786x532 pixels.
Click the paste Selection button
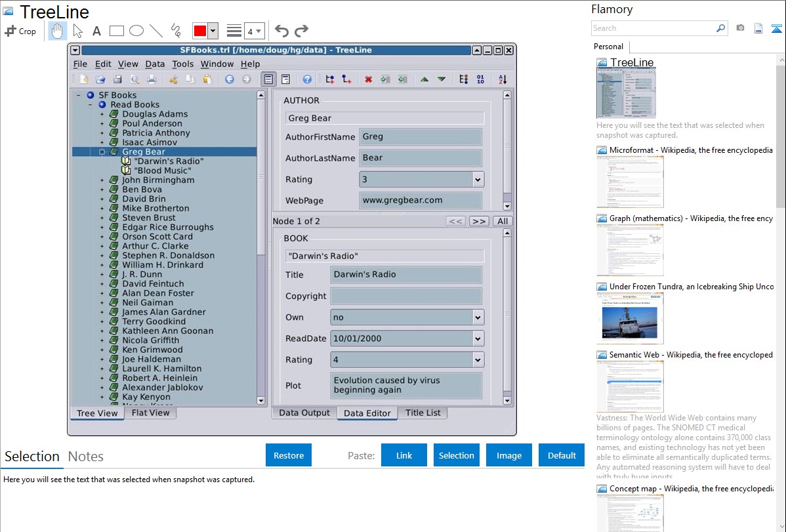(x=457, y=455)
